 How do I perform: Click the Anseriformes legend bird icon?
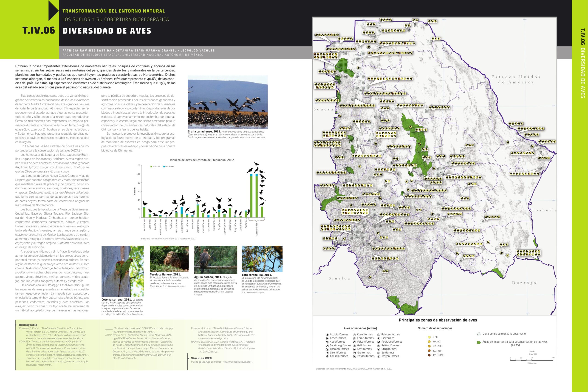pos(327,338)
